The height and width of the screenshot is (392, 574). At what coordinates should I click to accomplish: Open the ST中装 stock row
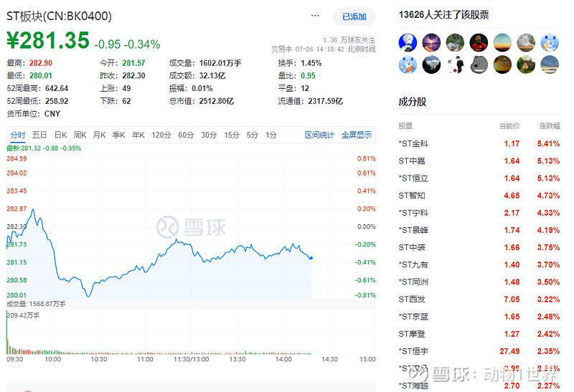[479, 247]
